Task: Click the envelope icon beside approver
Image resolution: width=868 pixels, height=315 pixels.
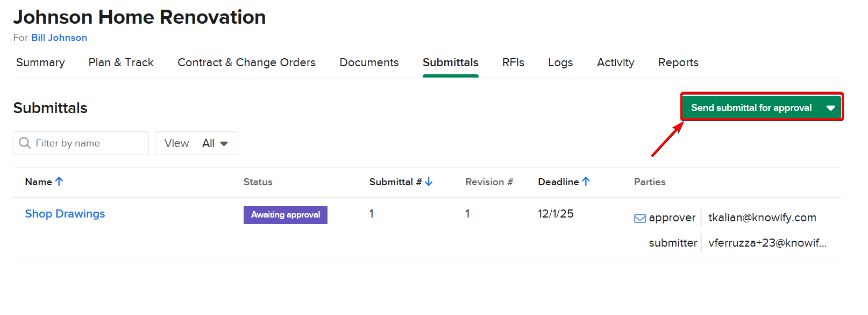Action: pyautogui.click(x=640, y=218)
